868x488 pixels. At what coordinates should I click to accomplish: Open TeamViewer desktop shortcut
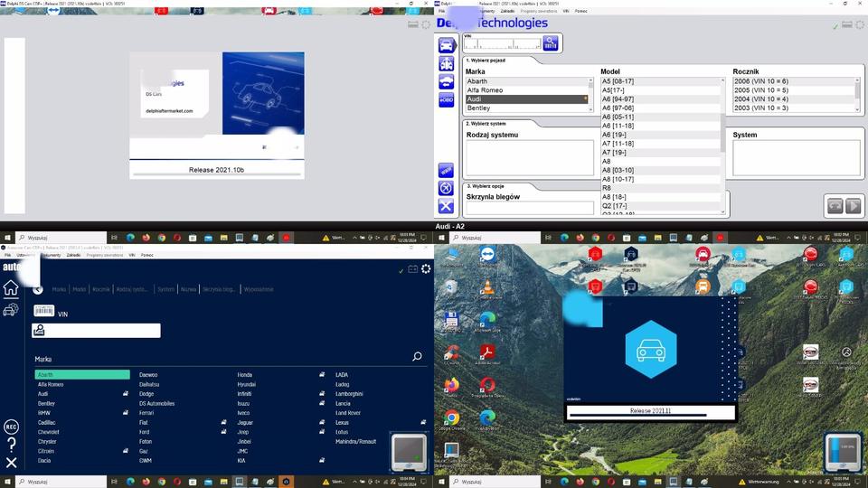pyautogui.click(x=487, y=256)
